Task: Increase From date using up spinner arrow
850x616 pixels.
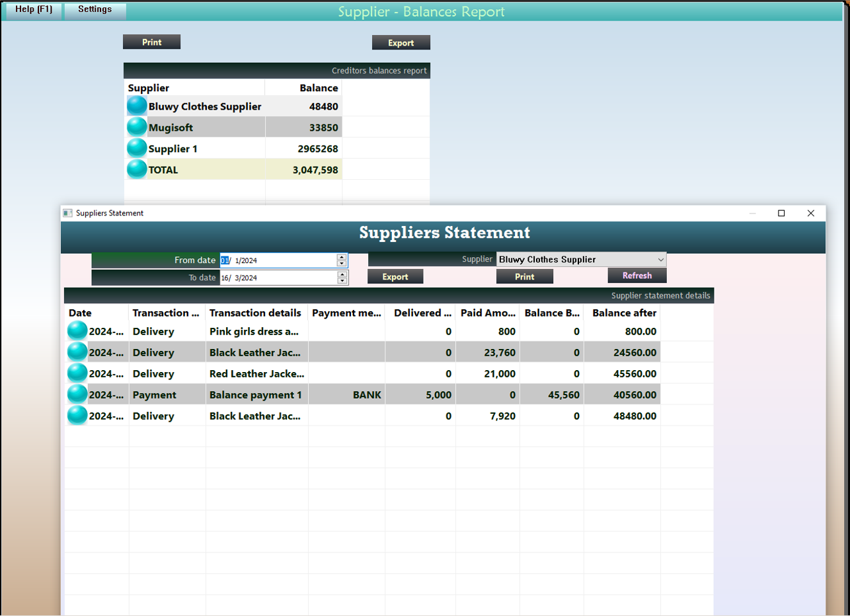Action: [x=342, y=257]
